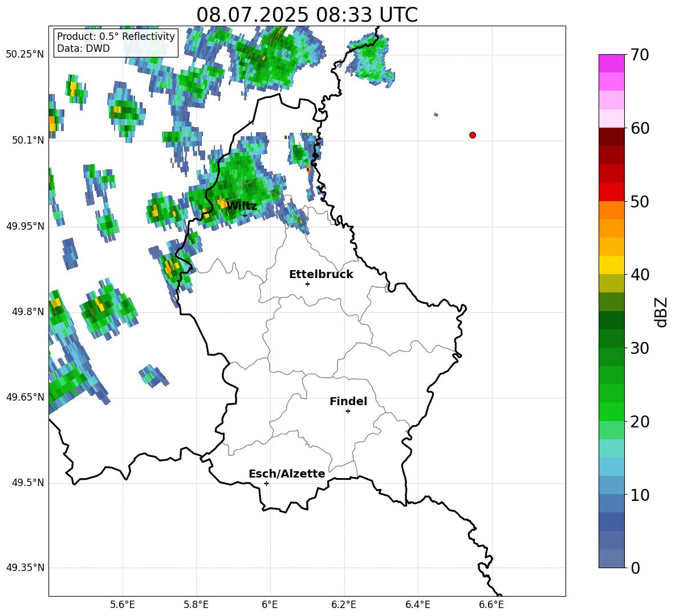
Task: Click the yellow band at 40 dBZ
Action: 611,265
